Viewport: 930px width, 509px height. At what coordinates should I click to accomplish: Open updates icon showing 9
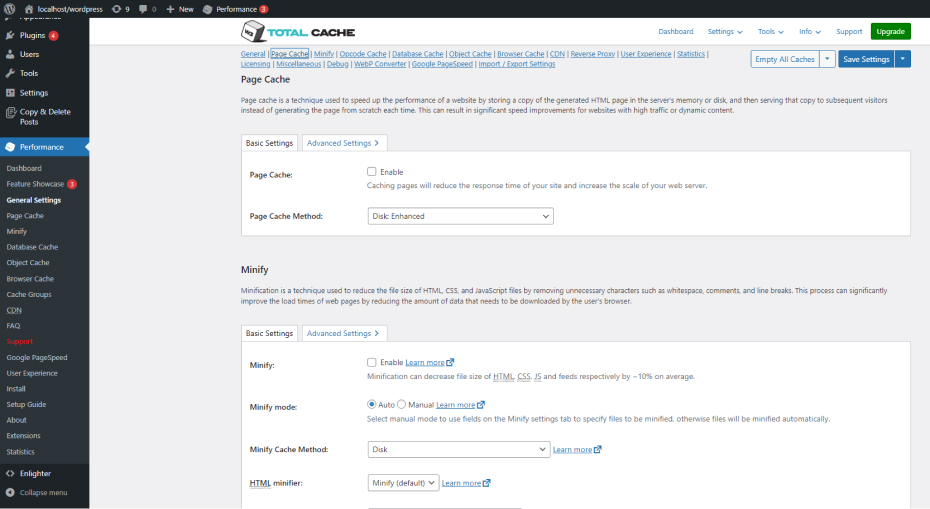[116, 9]
